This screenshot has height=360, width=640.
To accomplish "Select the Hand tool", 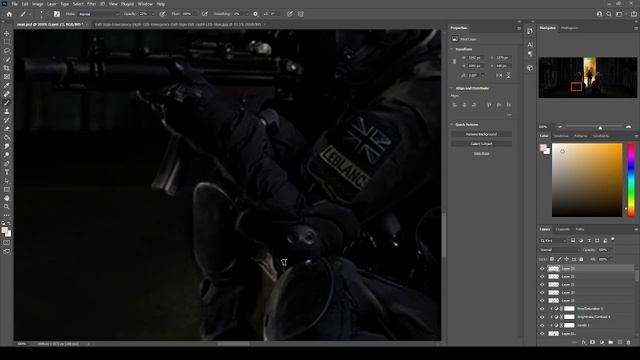I will [x=7, y=198].
